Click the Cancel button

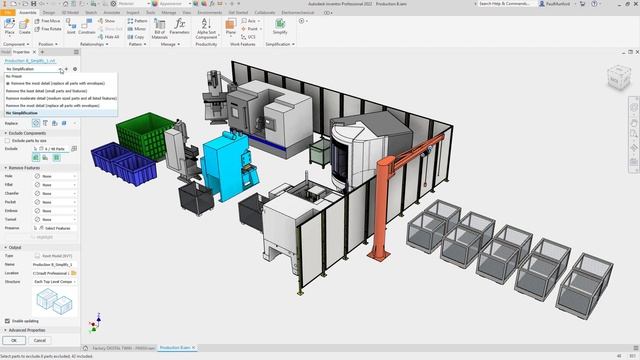[x=40, y=340]
